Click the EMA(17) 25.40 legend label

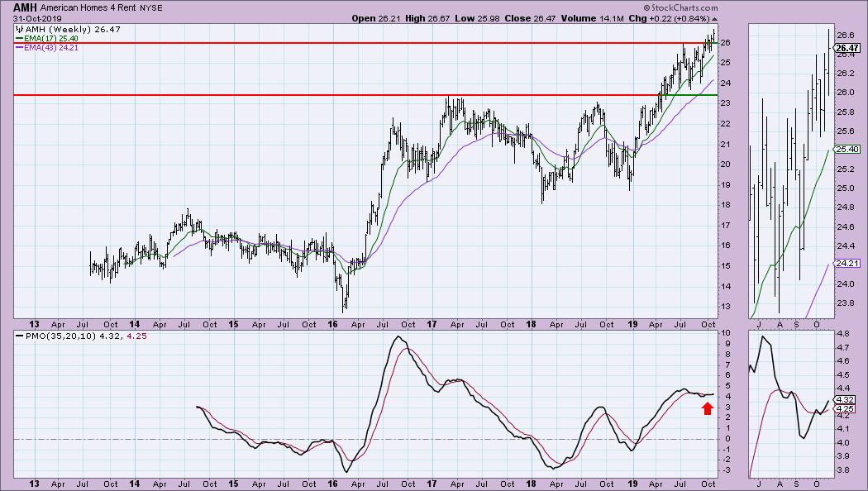coord(51,39)
